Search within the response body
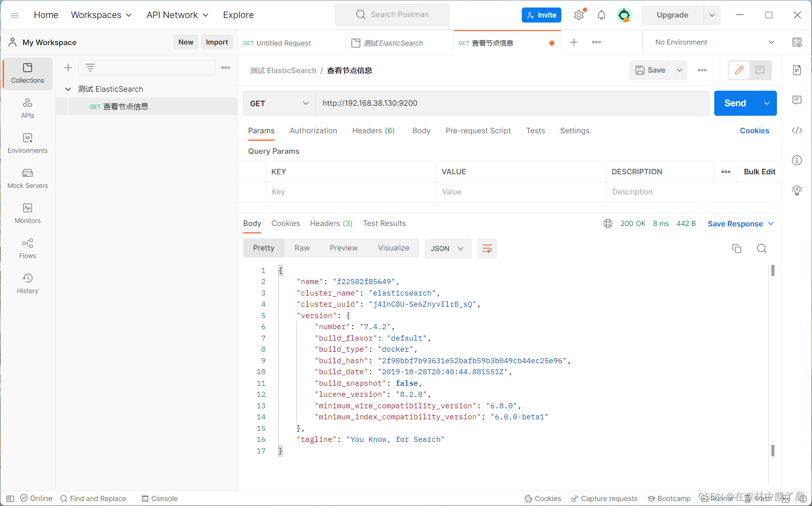This screenshot has width=812, height=506. (x=762, y=248)
